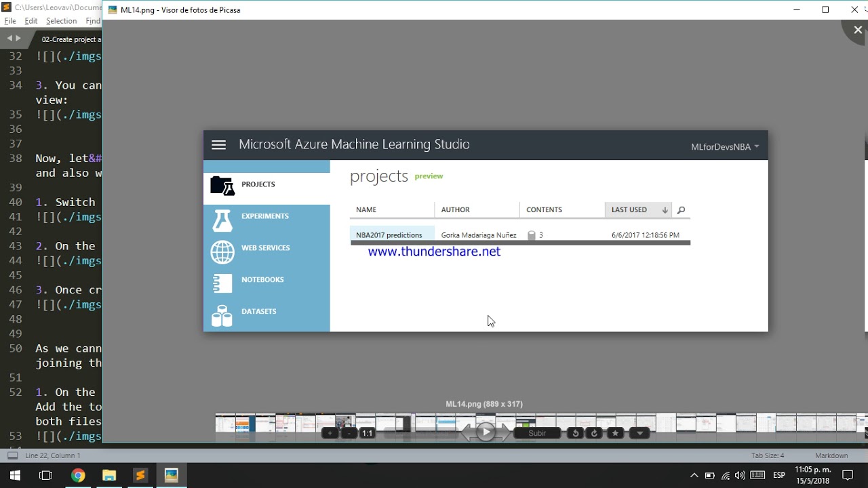Zoom out with the Picasa minus button
The width and height of the screenshot is (868, 488).
[349, 433]
